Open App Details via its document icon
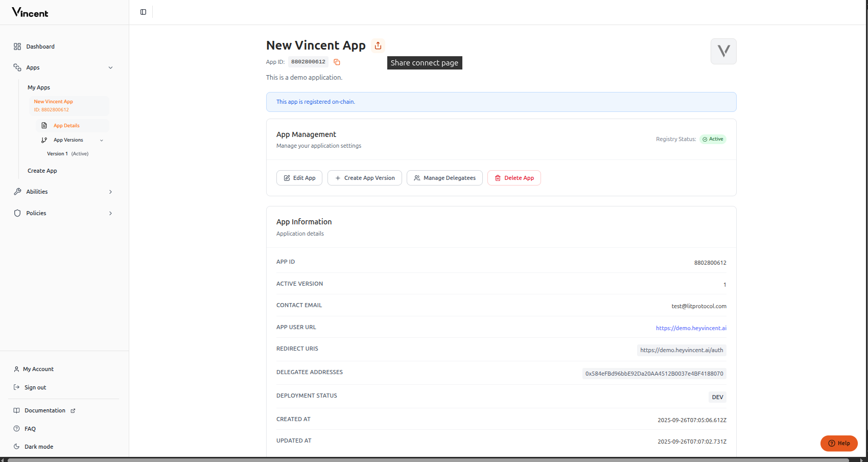The image size is (868, 462). (45, 125)
